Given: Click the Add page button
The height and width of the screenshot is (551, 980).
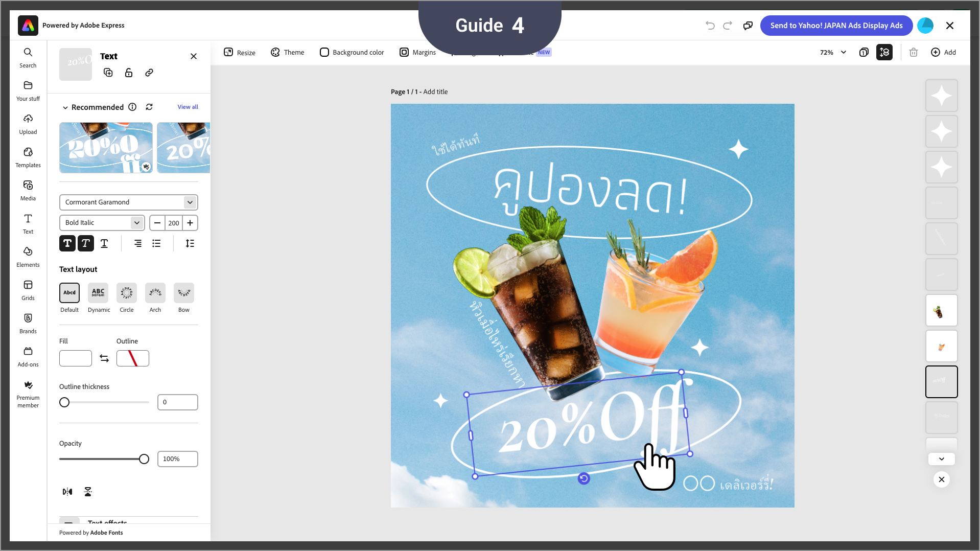Looking at the screenshot, I should tap(943, 52).
